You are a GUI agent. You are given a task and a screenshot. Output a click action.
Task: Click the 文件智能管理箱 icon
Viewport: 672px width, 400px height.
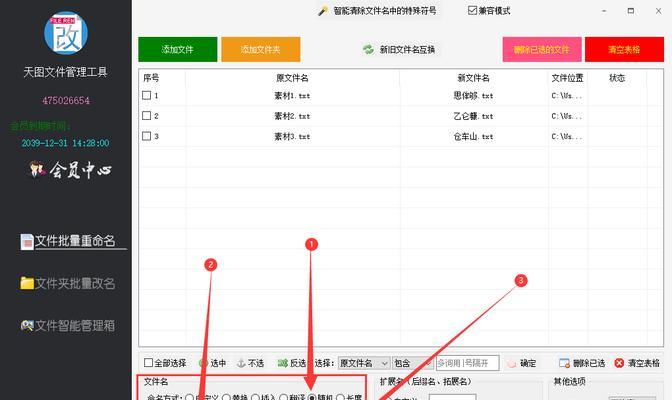click(x=27, y=325)
